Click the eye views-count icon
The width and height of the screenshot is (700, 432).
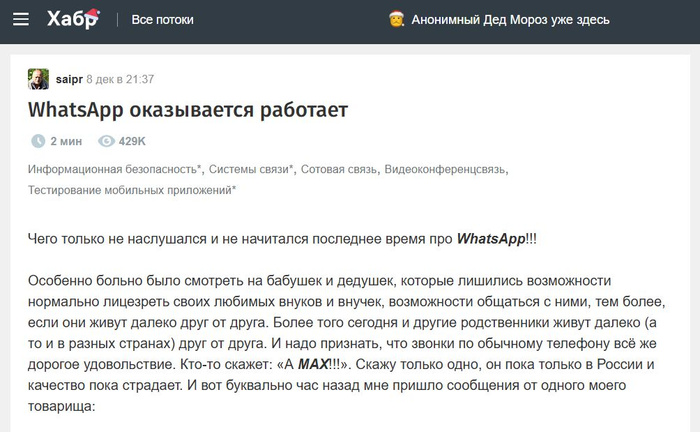106,141
